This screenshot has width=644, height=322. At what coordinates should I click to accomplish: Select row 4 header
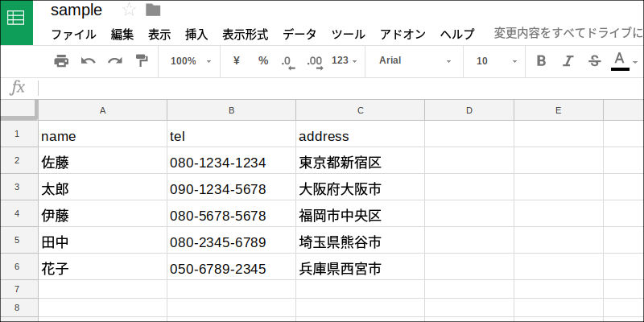pos(19,213)
